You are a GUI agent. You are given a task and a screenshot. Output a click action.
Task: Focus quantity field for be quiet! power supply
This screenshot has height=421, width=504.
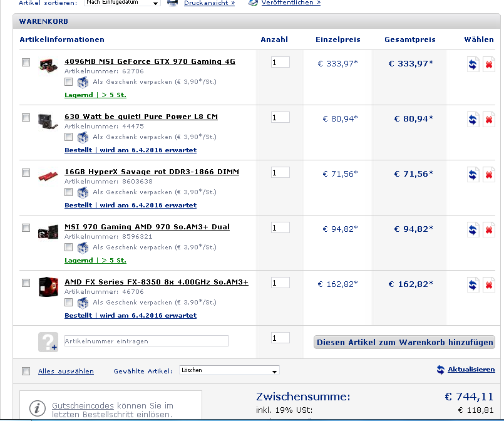(280, 117)
